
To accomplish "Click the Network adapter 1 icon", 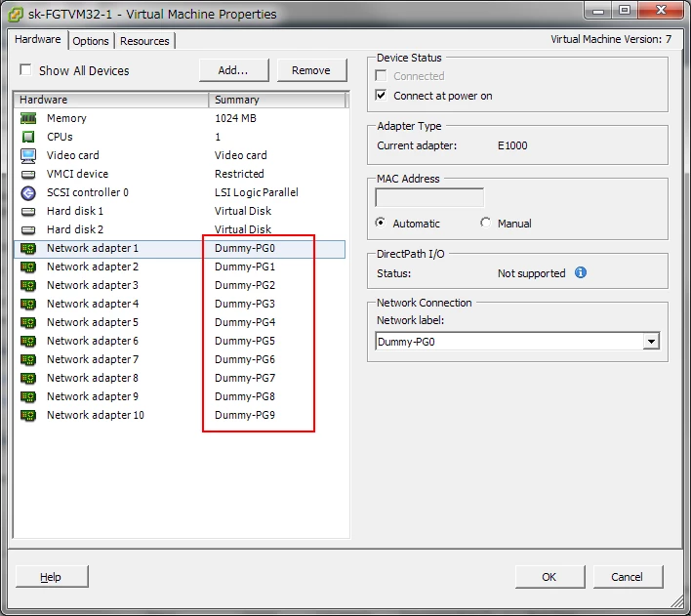I will (x=28, y=248).
